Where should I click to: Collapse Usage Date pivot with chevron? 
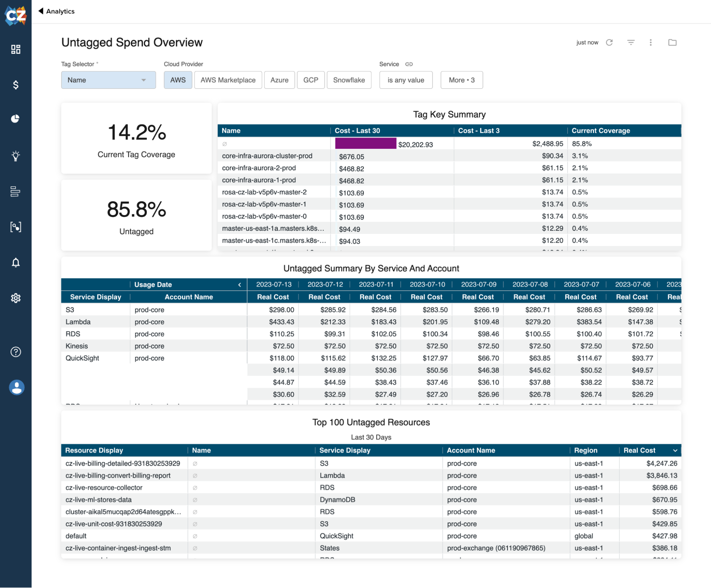[240, 284]
